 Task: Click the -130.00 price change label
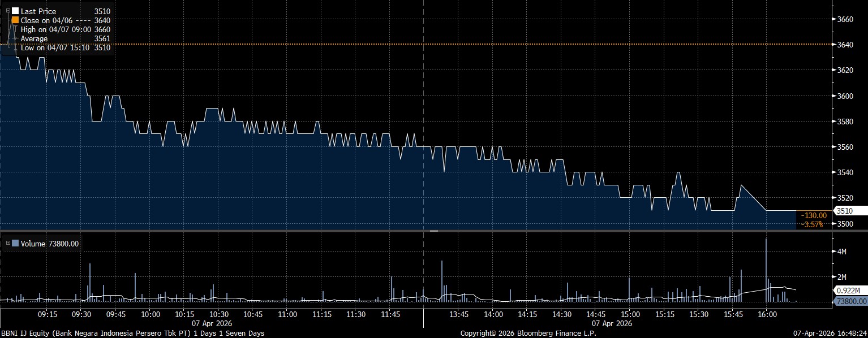[x=814, y=215]
